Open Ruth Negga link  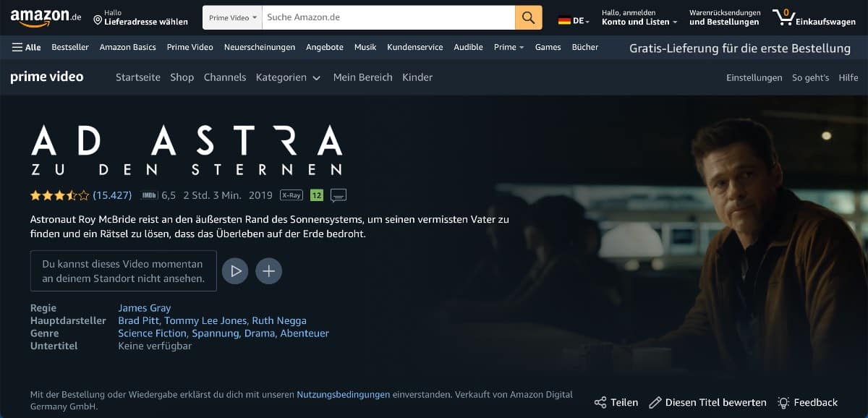pyautogui.click(x=279, y=320)
